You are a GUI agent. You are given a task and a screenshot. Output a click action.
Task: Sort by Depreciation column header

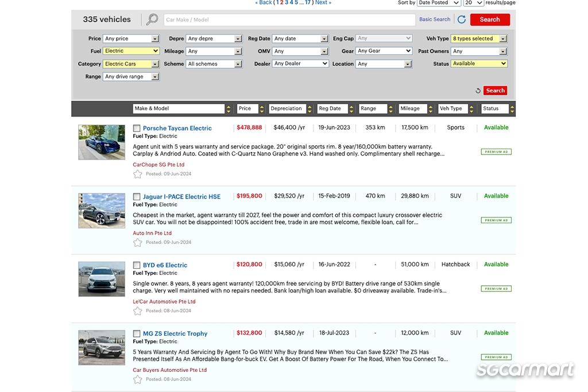[x=290, y=108]
